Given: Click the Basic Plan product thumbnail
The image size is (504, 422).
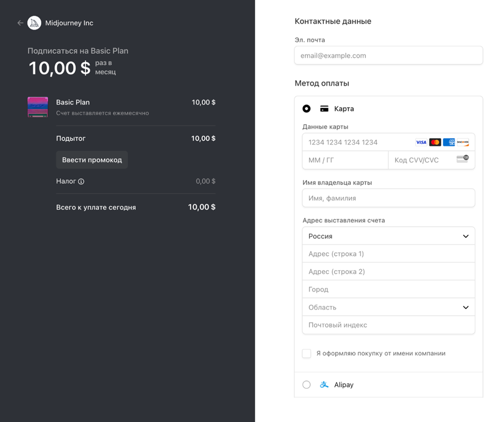Looking at the screenshot, I should [38, 107].
